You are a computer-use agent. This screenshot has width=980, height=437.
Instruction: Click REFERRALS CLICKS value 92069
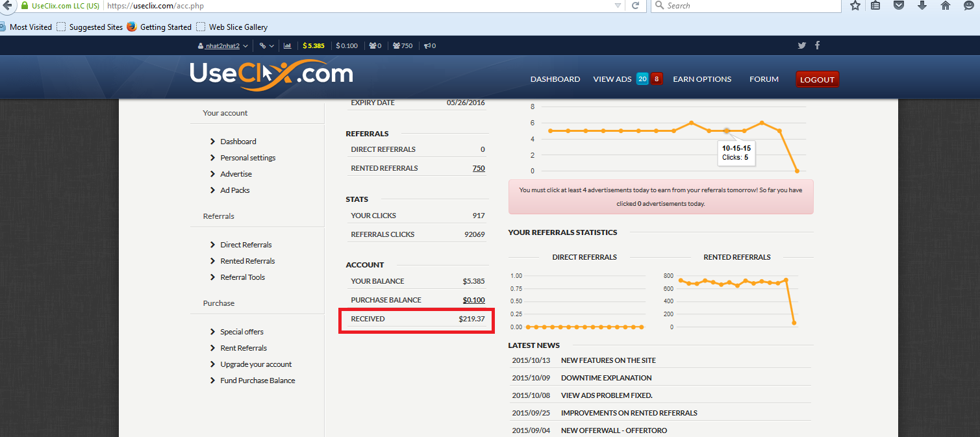[x=474, y=234]
